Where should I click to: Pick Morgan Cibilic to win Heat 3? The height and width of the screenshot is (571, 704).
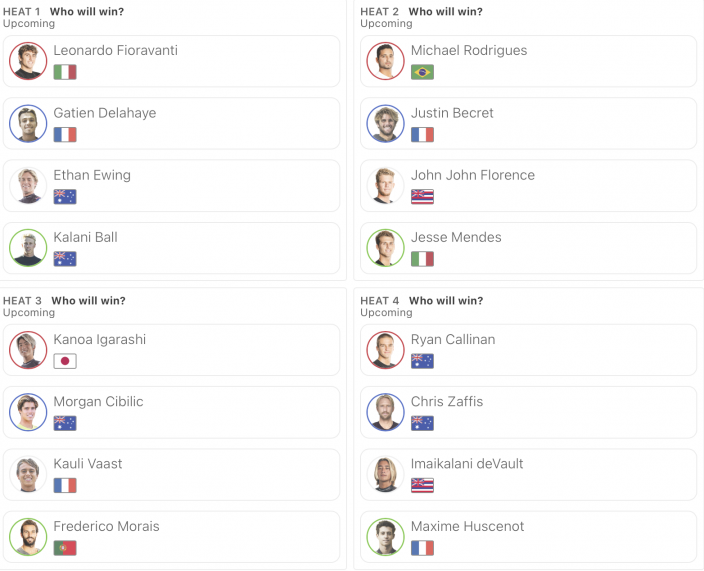pos(171,413)
